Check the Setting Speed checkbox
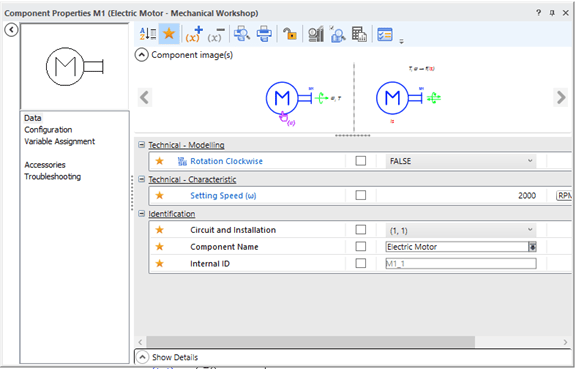The height and width of the screenshot is (369, 576). (361, 195)
